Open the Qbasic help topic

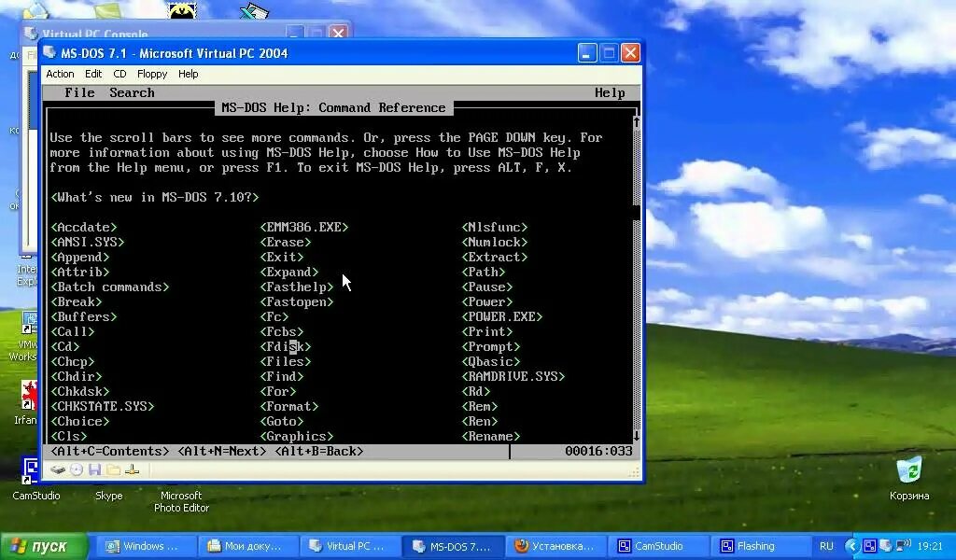[491, 361]
